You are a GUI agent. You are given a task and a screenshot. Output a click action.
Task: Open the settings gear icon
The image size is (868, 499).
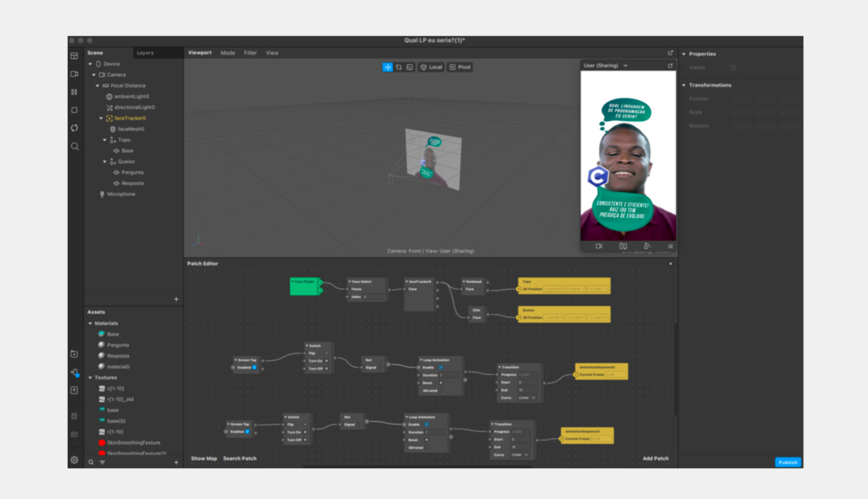75,460
